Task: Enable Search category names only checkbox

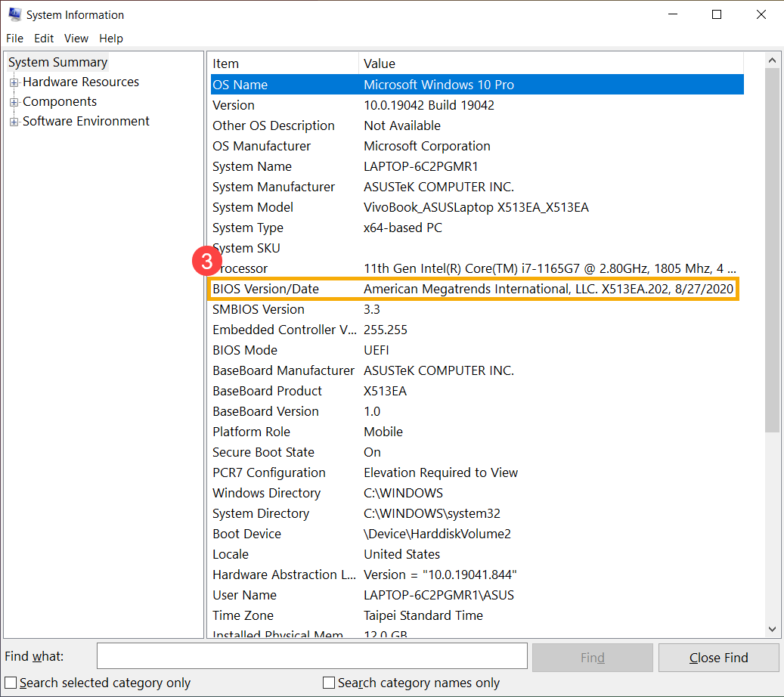Action: pyautogui.click(x=329, y=683)
